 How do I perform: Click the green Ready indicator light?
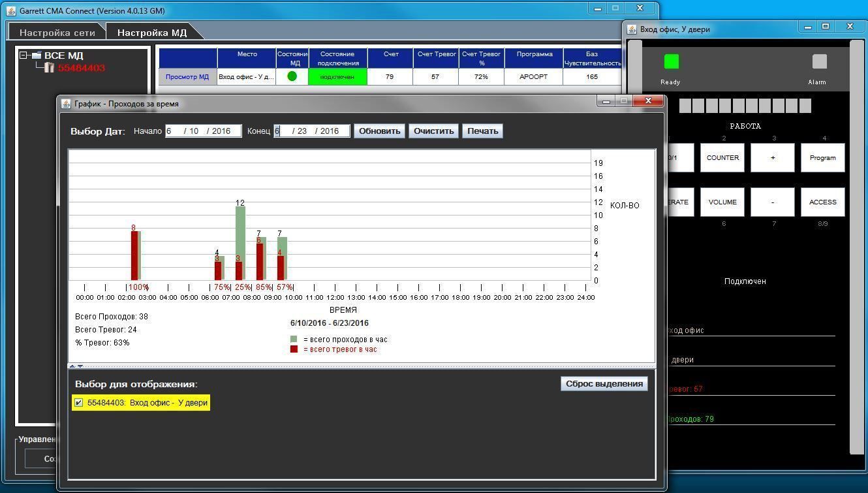(671, 61)
